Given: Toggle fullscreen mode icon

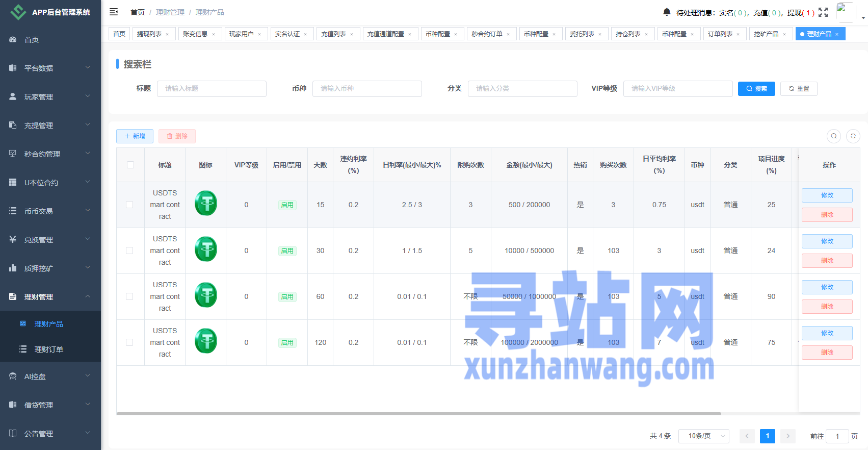Looking at the screenshot, I should coord(823,12).
